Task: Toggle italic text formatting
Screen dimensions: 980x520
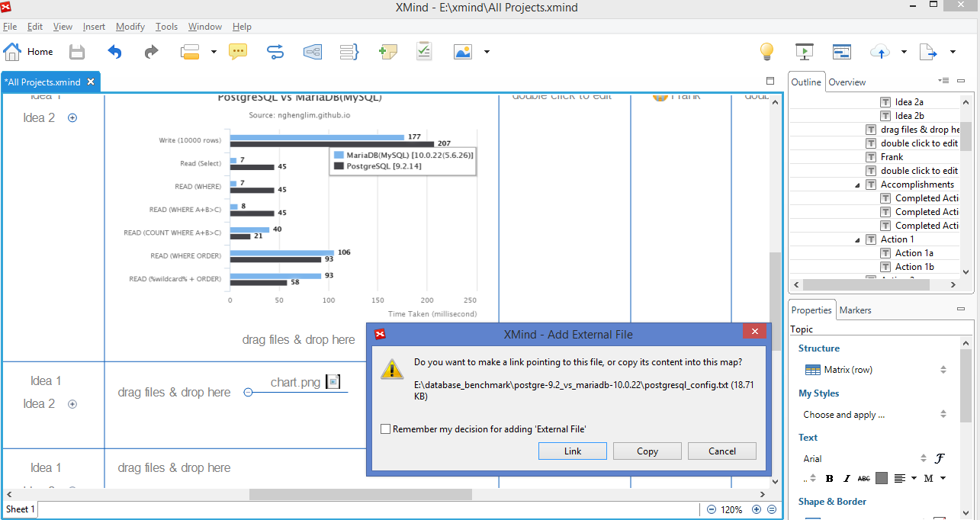Action: coord(847,478)
